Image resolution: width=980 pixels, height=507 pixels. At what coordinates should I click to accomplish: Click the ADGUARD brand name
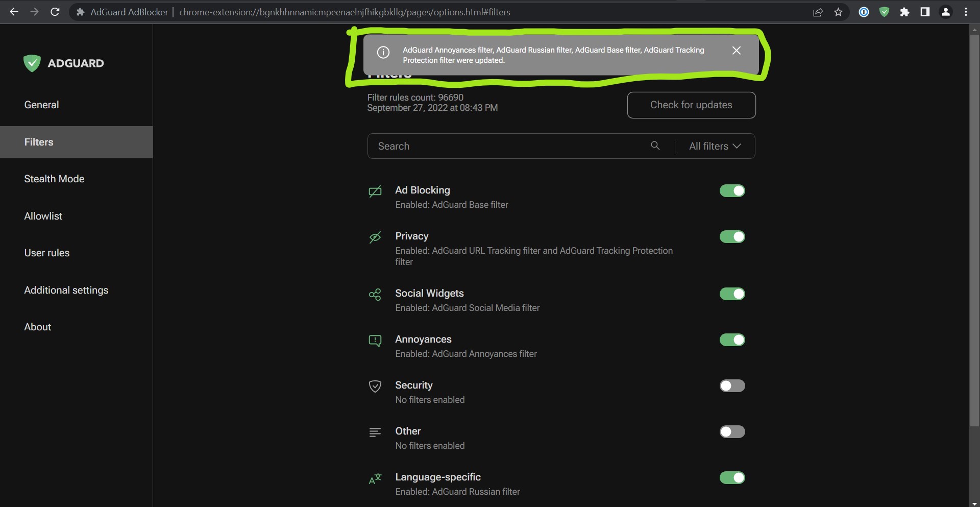[76, 63]
